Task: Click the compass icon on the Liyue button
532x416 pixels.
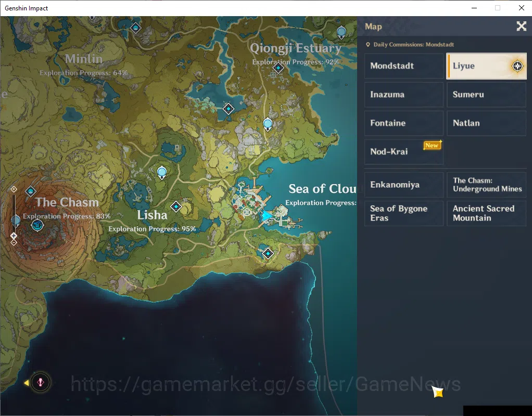Action: (517, 66)
